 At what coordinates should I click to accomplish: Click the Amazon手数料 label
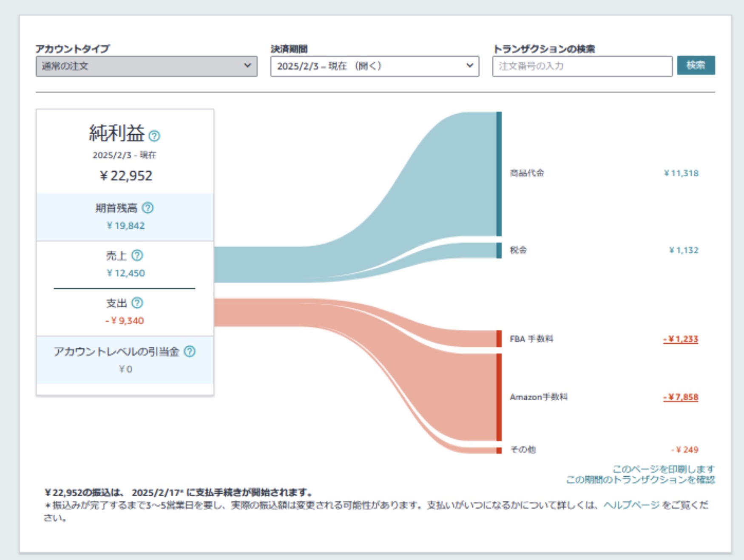coord(539,397)
